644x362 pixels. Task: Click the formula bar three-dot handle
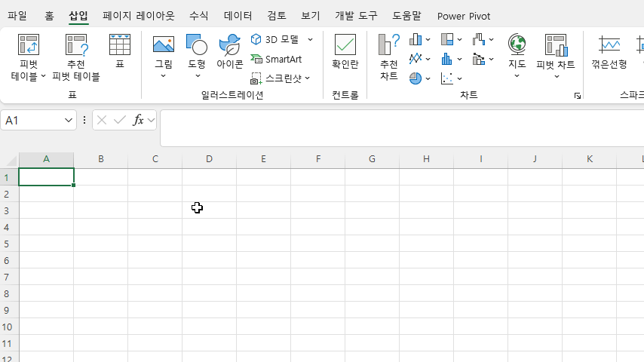[x=84, y=120]
